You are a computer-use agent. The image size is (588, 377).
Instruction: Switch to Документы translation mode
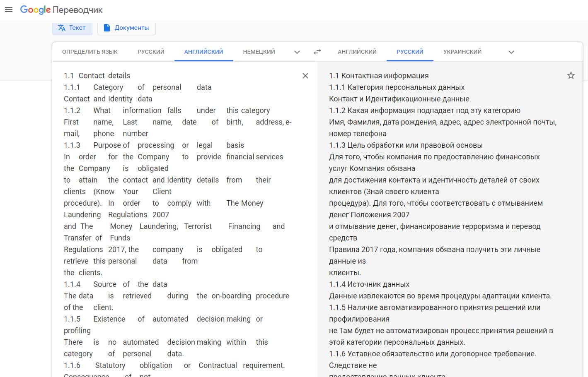click(x=126, y=28)
